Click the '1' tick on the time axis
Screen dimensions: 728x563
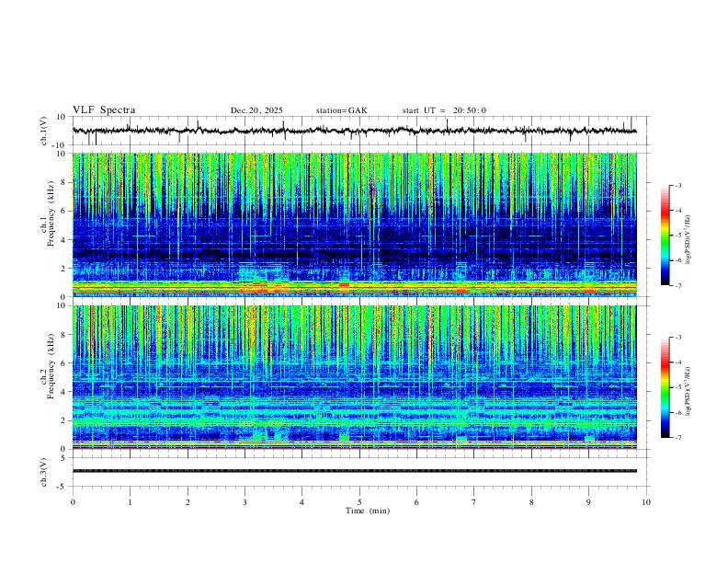pos(130,502)
